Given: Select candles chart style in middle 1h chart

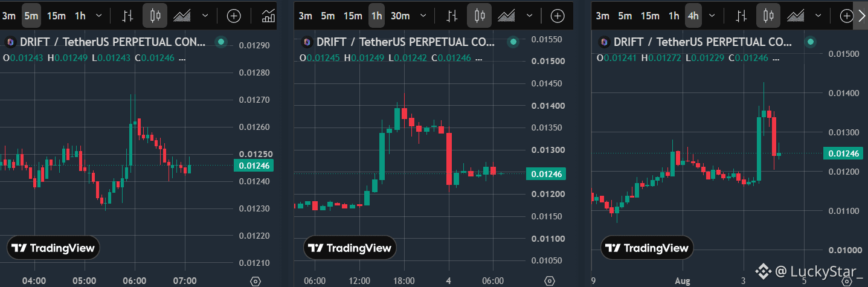Looking at the screenshot, I should pos(480,16).
